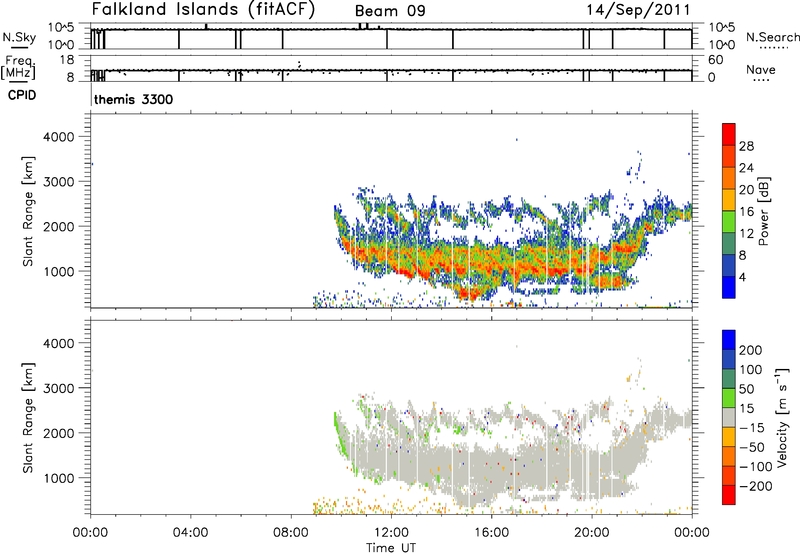
Task: Select the 'Beam 09' label
Action: pyautogui.click(x=390, y=11)
